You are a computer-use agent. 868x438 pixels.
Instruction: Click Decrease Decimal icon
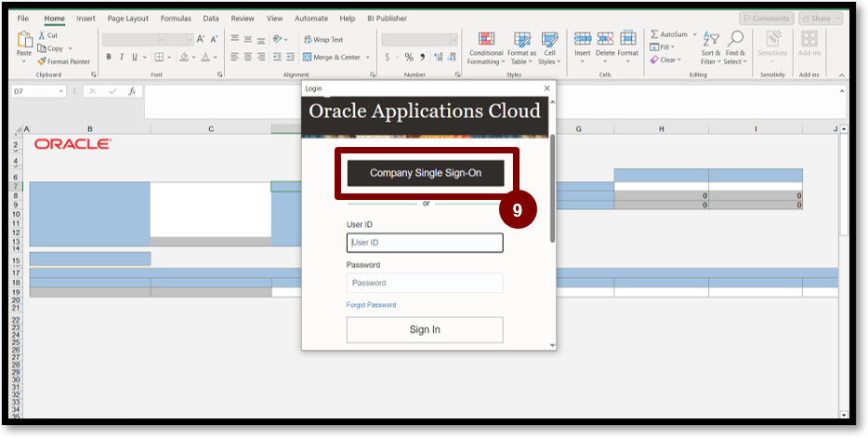point(453,57)
